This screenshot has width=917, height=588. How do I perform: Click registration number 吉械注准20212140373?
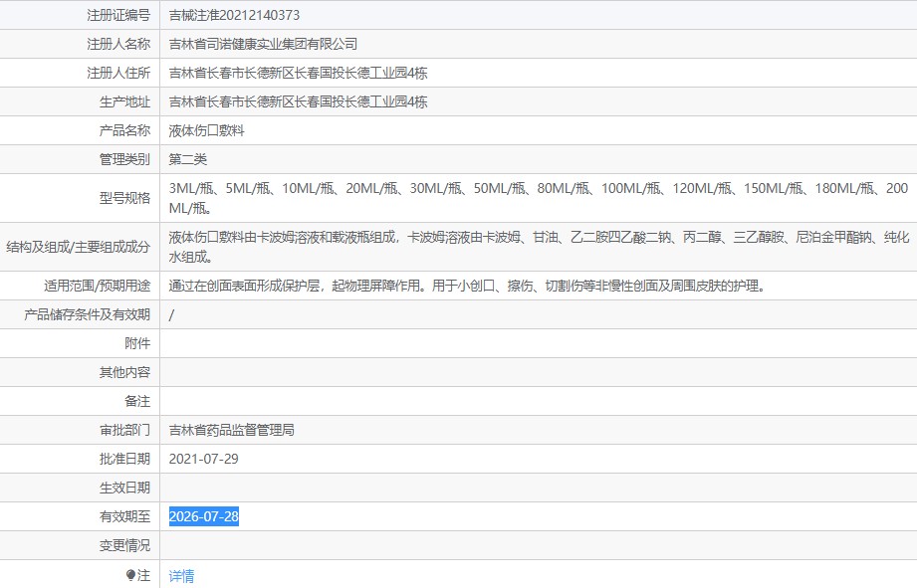click(x=234, y=15)
